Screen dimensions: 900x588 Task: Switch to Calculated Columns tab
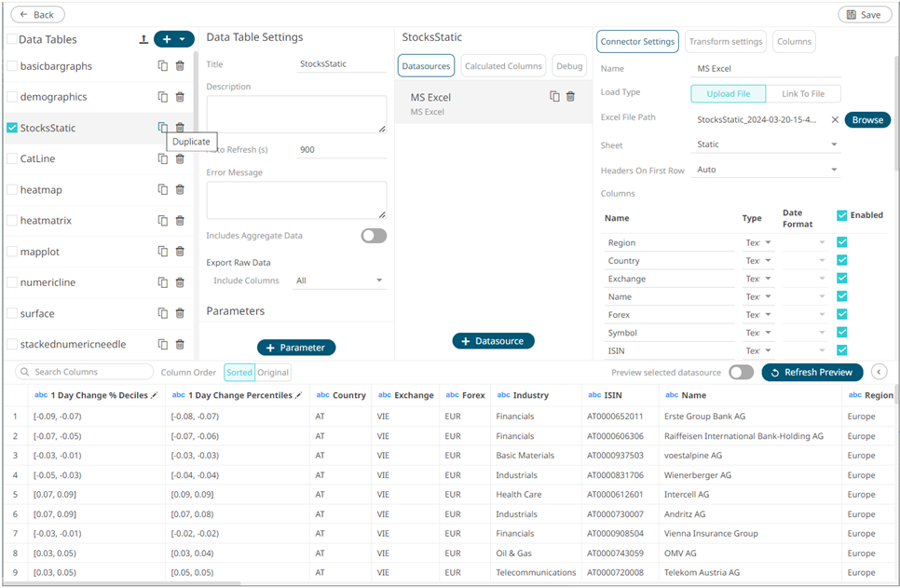pos(503,66)
